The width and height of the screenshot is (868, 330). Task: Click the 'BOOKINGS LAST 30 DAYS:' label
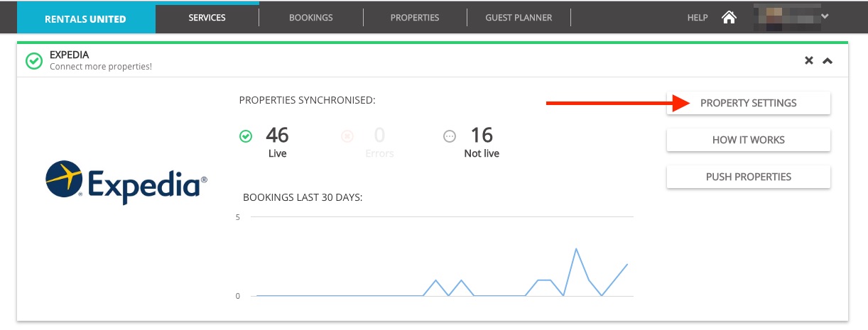point(303,197)
